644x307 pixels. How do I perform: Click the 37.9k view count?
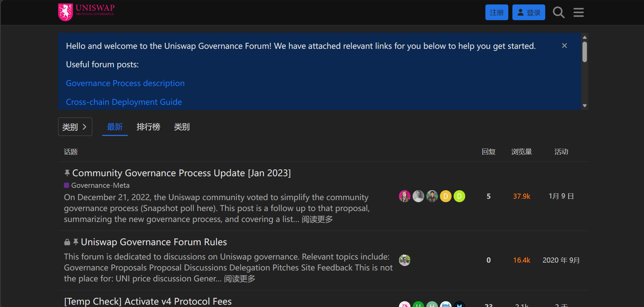coord(522,196)
